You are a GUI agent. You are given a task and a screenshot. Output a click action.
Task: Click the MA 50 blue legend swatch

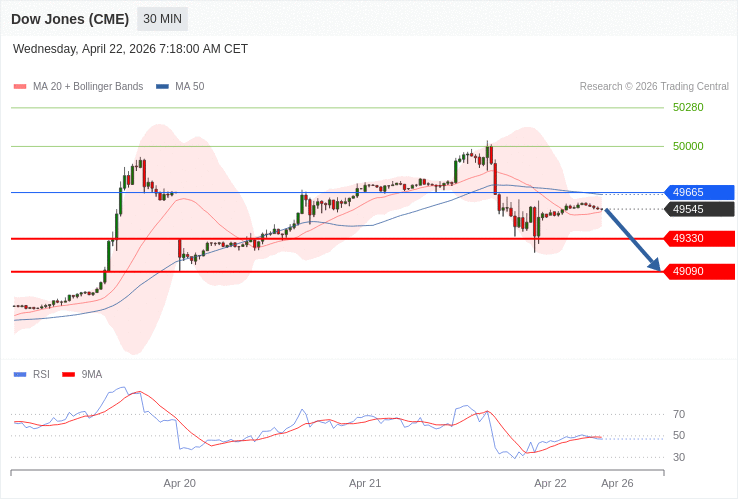click(x=162, y=87)
